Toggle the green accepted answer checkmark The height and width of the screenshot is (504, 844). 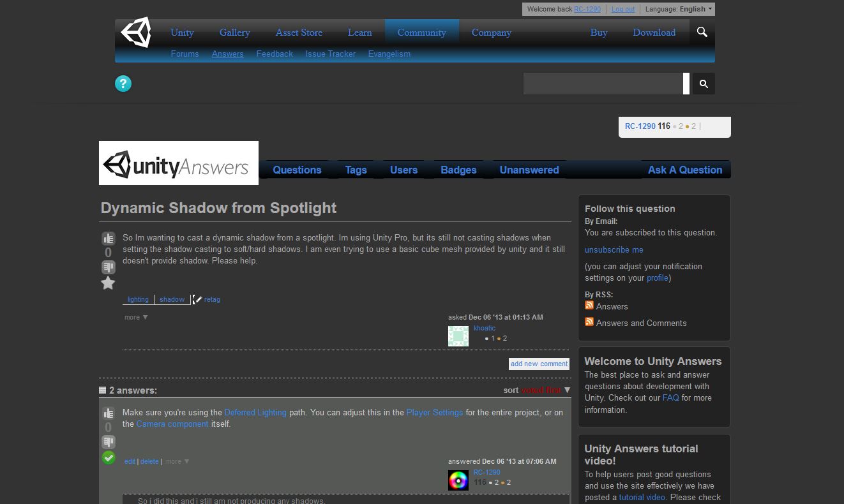[109, 457]
